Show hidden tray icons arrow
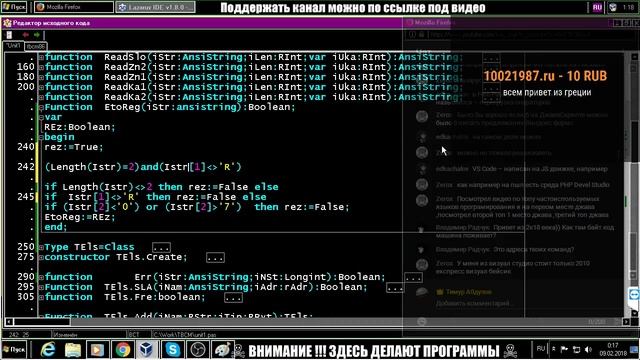The height and width of the screenshot is (360, 640). click(x=554, y=349)
